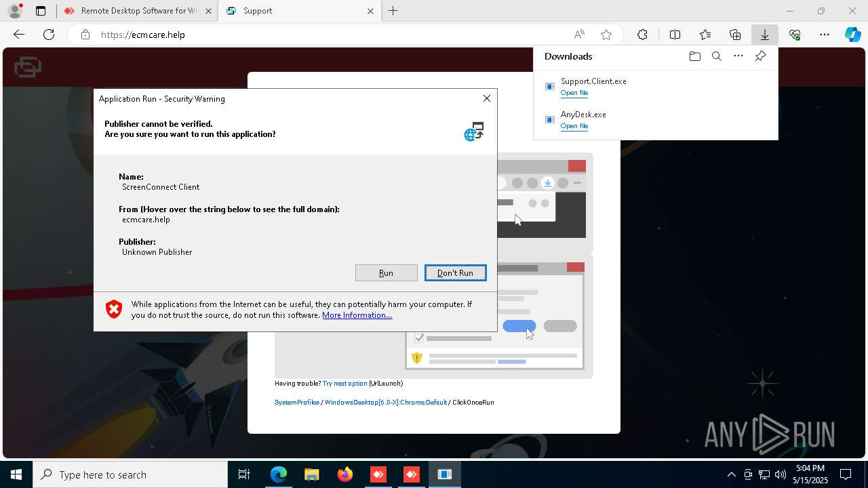The width and height of the screenshot is (868, 488).
Task: Open file link under AnyDesk.exe
Action: coord(574,126)
